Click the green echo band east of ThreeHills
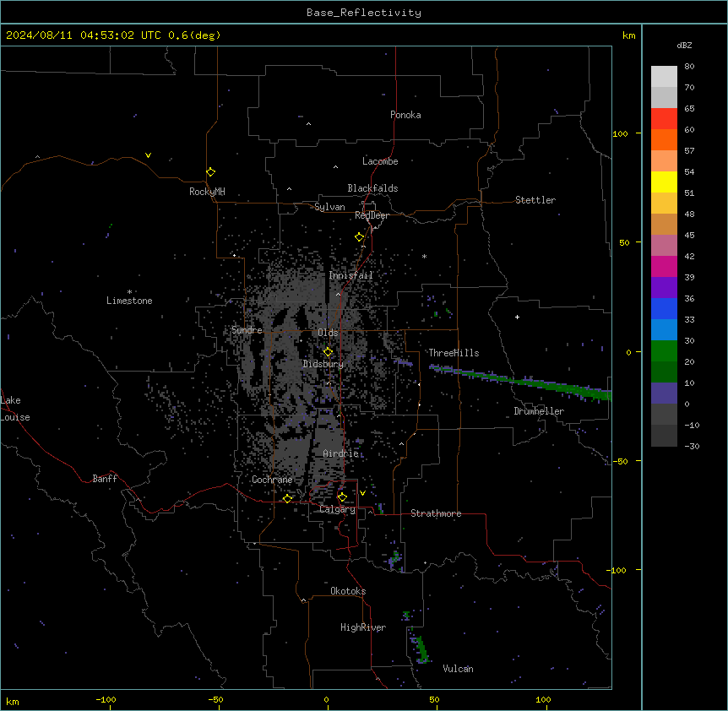This screenshot has width=728, height=711. coord(520,382)
